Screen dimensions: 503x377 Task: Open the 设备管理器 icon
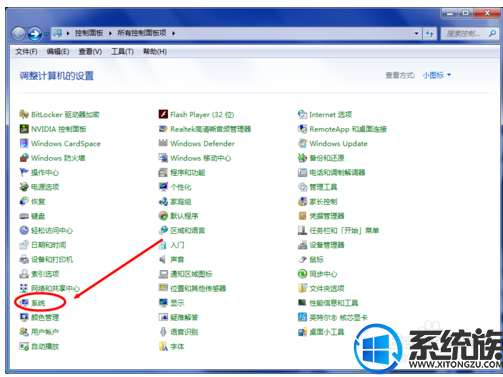point(302,245)
